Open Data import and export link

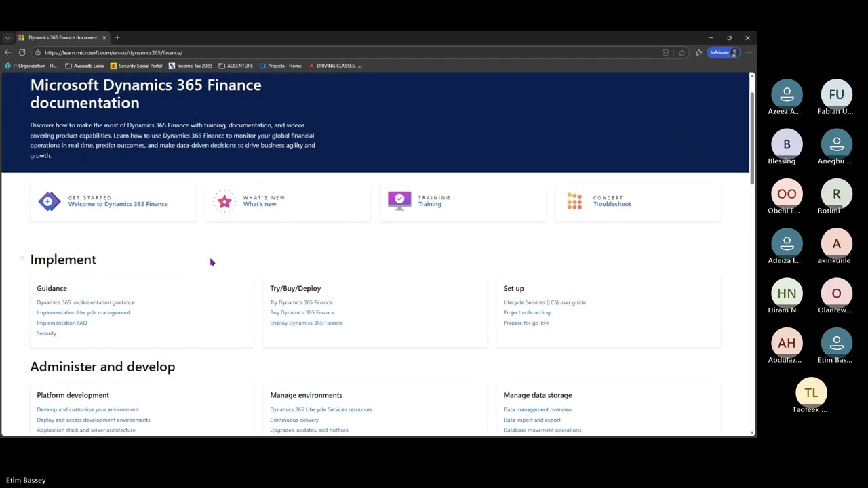532,420
